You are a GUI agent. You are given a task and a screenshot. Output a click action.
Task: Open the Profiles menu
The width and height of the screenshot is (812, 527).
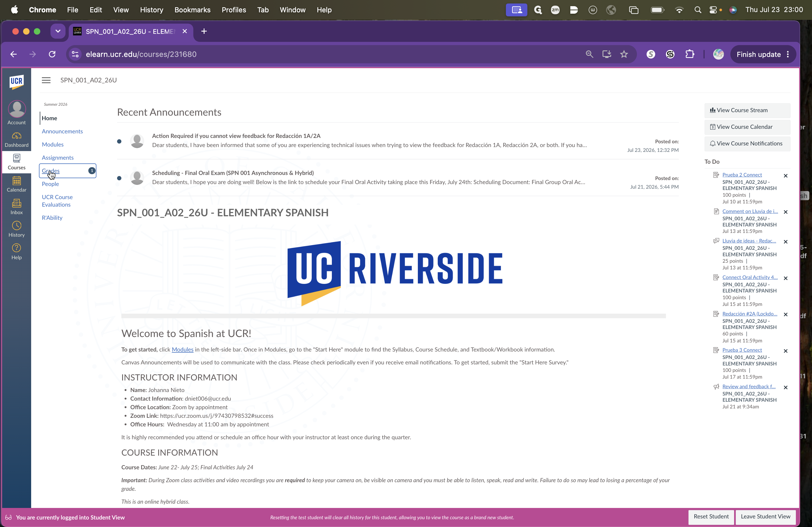(x=234, y=10)
